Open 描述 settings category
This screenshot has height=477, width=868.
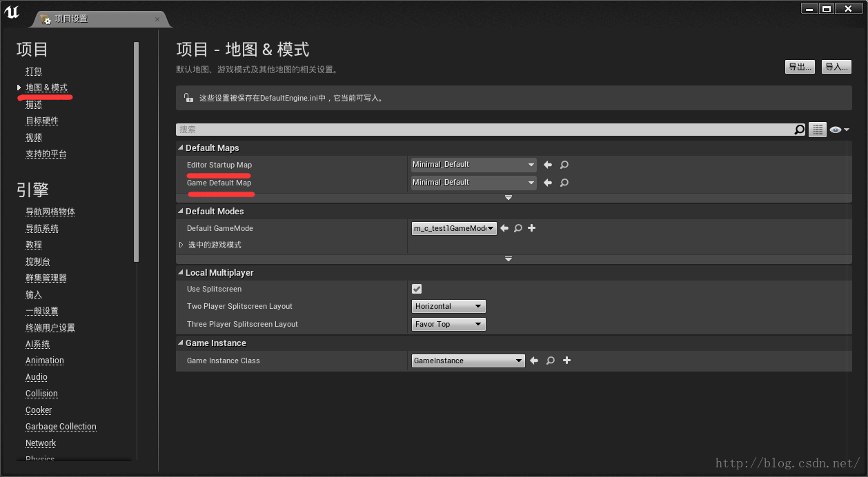pyautogui.click(x=34, y=104)
